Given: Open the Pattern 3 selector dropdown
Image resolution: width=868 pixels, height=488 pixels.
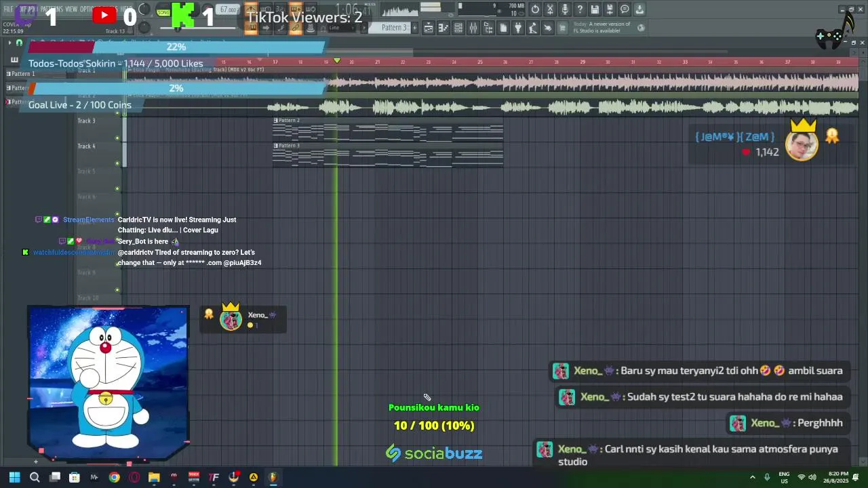Looking at the screenshot, I should click(390, 28).
